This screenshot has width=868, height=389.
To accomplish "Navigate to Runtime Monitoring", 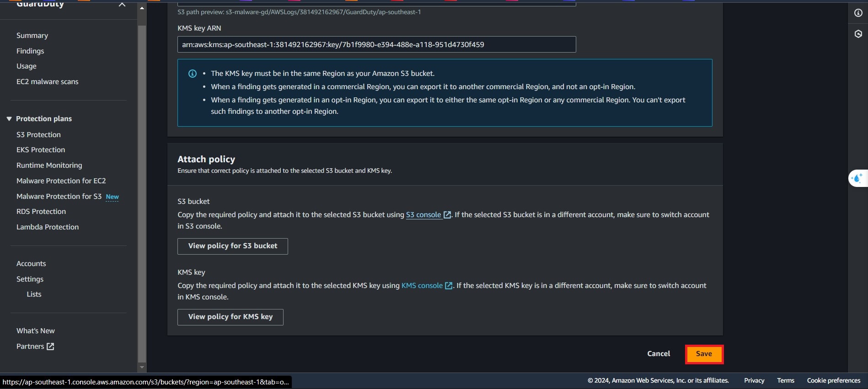I will (49, 165).
